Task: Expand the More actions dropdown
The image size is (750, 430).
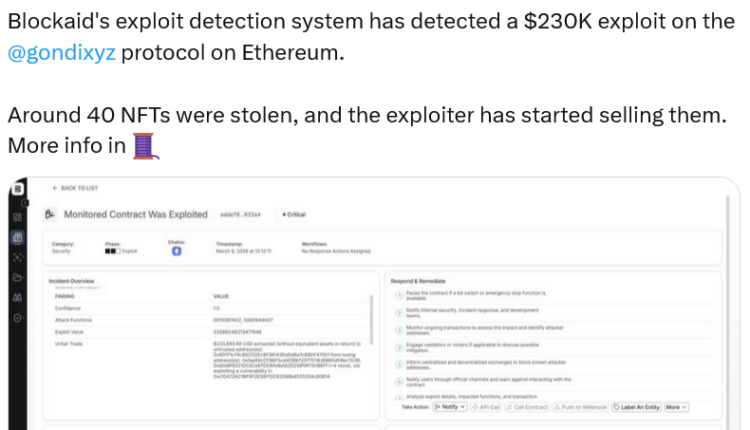Action: pyautogui.click(x=676, y=407)
